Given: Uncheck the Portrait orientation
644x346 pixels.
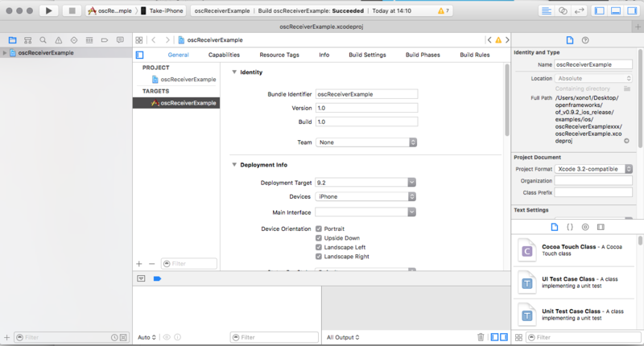Looking at the screenshot, I should (x=319, y=229).
